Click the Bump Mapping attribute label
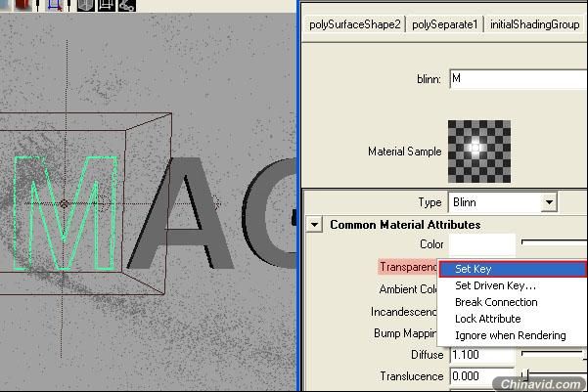The height and width of the screenshot is (392, 588). coord(405,333)
